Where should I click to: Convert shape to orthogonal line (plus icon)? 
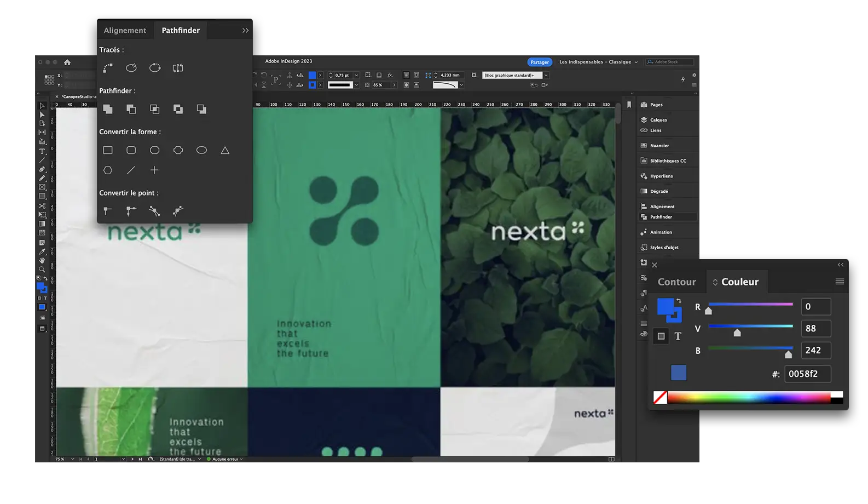point(154,170)
